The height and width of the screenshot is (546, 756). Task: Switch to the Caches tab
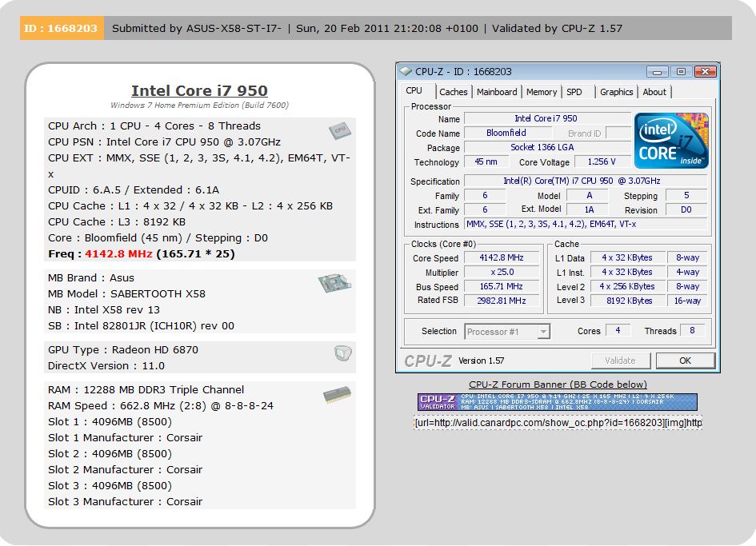454,92
